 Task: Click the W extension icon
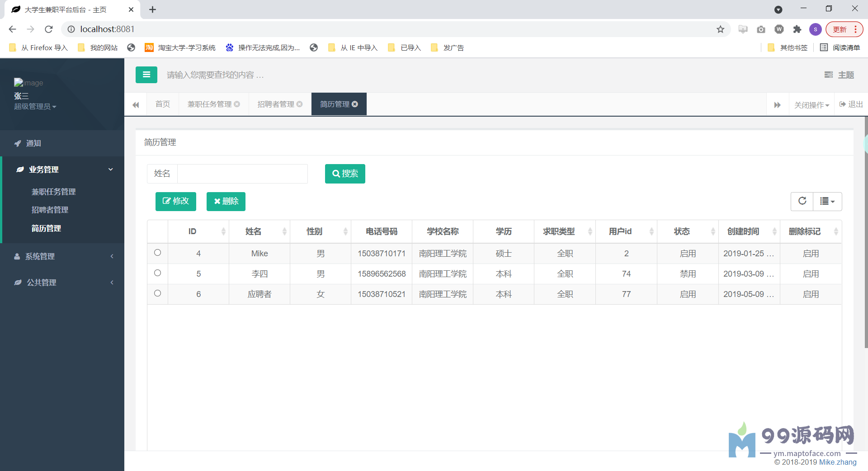779,29
